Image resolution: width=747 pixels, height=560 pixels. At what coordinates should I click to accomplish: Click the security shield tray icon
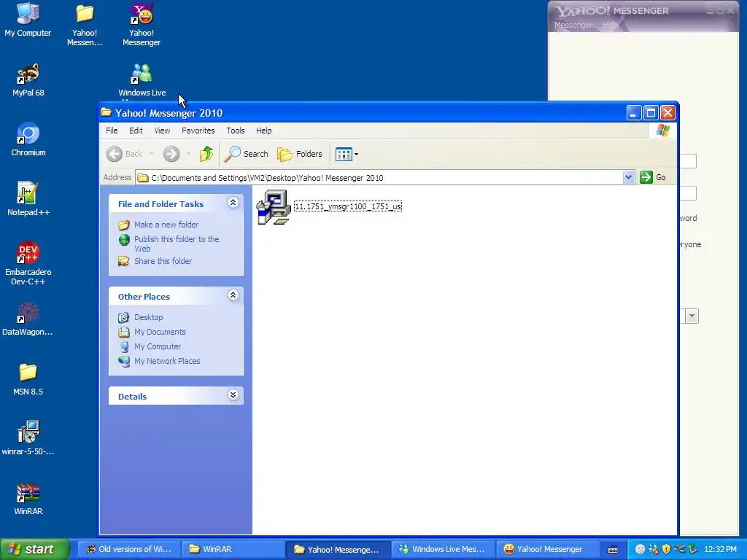pos(666,549)
